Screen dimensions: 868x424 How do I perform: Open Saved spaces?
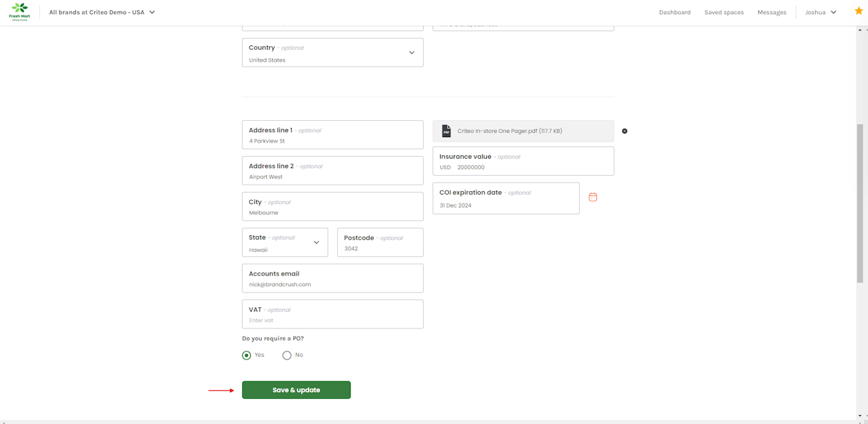[724, 12]
